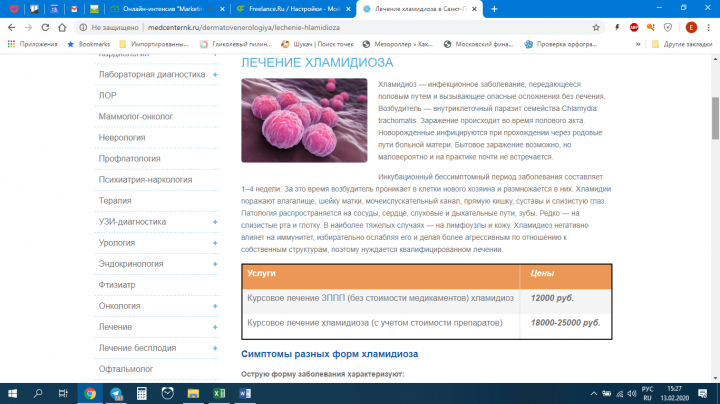The width and height of the screenshot is (720, 404).
Task: Open the AdBlock Plus extension
Action: click(634, 28)
